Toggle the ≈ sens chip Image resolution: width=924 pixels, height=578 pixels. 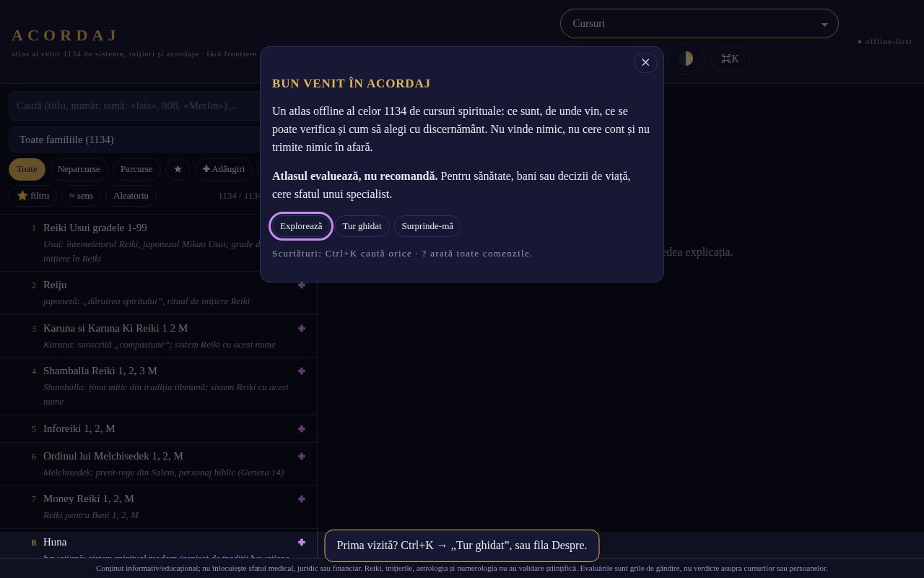point(82,196)
